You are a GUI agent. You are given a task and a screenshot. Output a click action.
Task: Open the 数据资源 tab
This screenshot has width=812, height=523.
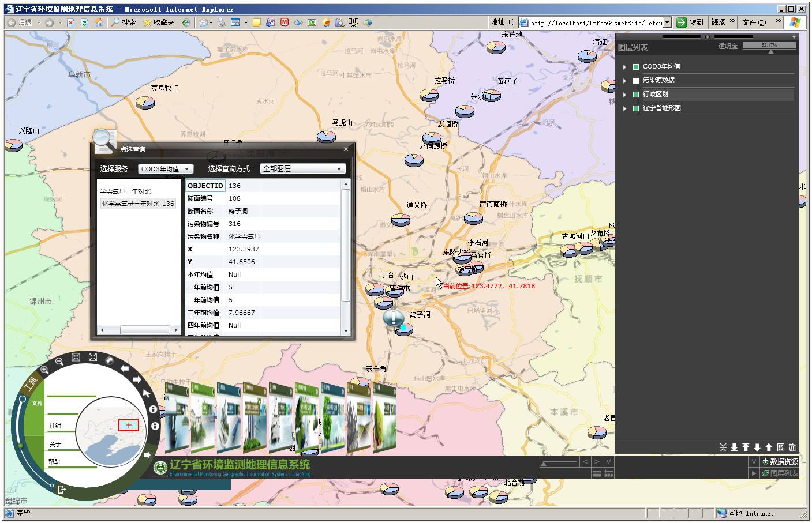pos(780,461)
